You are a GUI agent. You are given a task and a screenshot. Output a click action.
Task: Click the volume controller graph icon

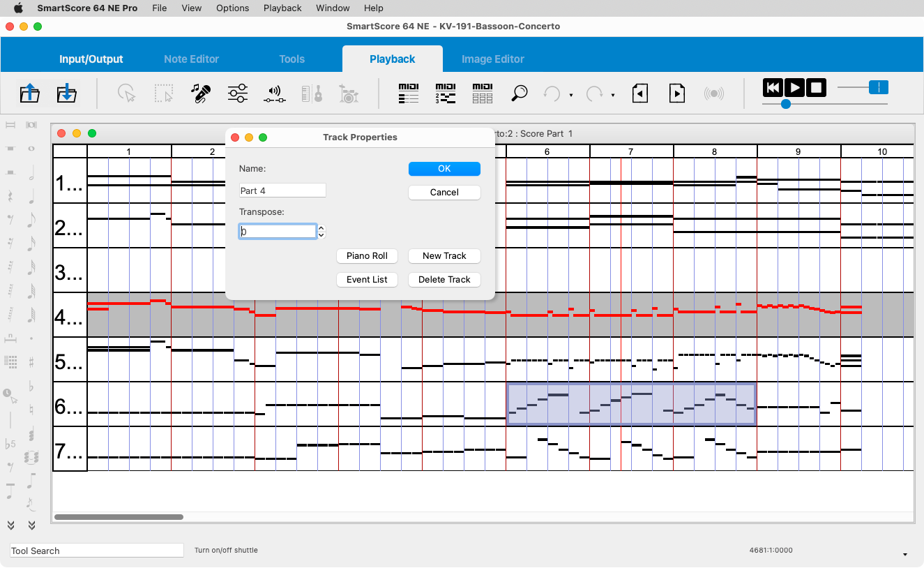pos(275,94)
